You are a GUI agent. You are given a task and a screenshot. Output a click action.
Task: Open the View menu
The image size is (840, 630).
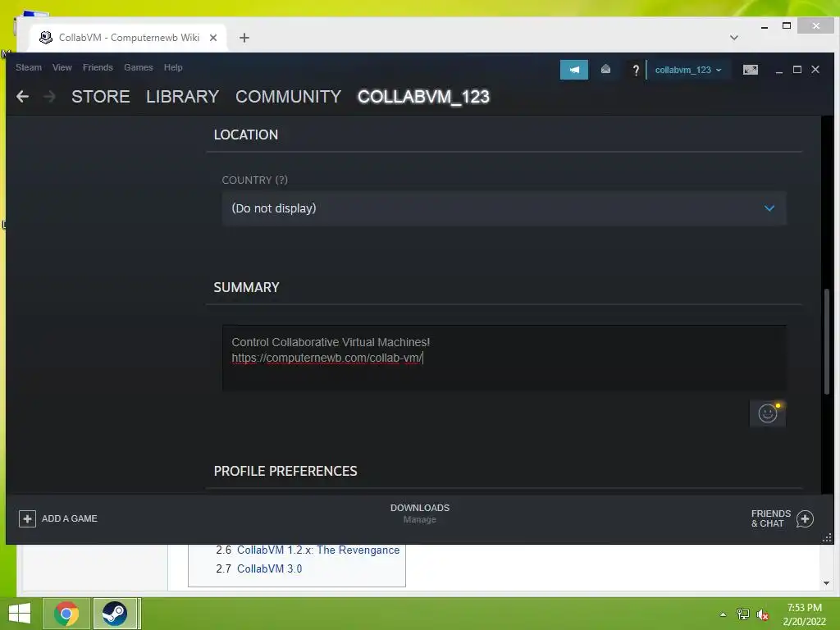pos(62,67)
